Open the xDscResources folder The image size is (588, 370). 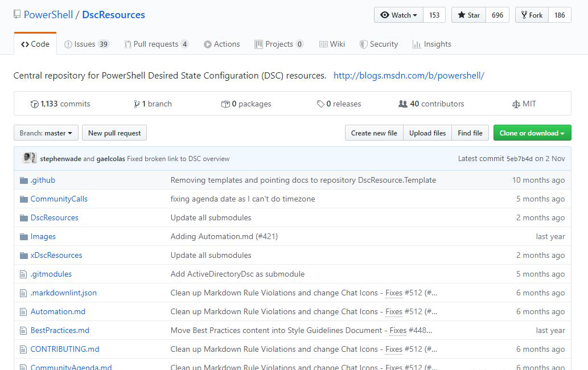pyautogui.click(x=56, y=255)
